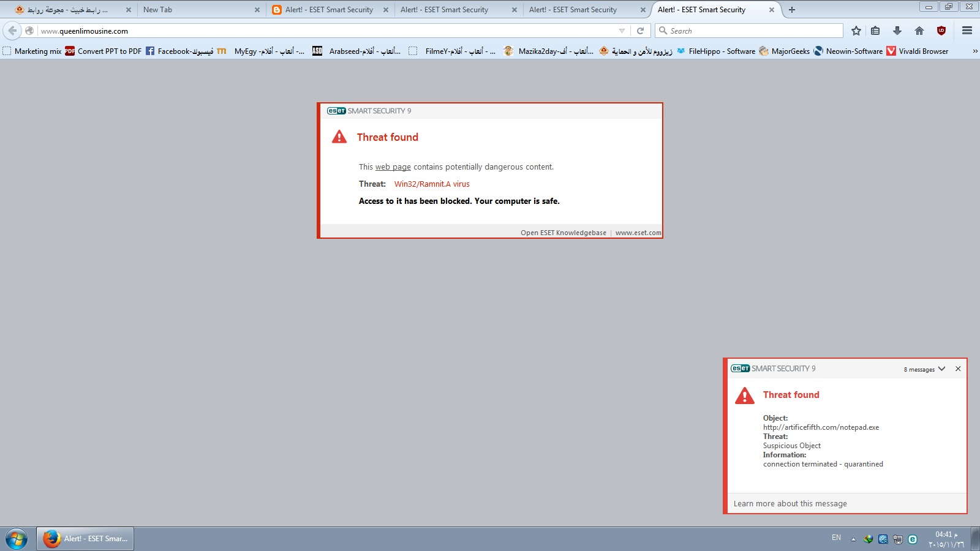Open ESET Knowledgebase link
This screenshot has height=551, width=980.
tap(563, 233)
